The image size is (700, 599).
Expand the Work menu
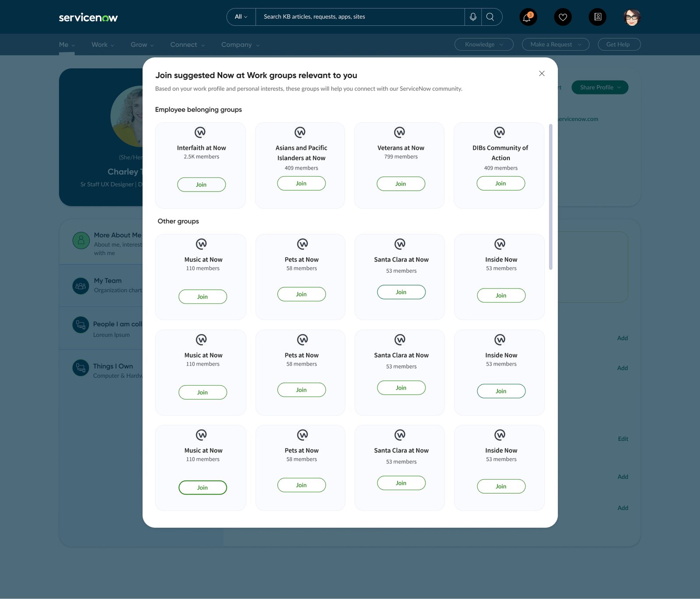tap(103, 45)
